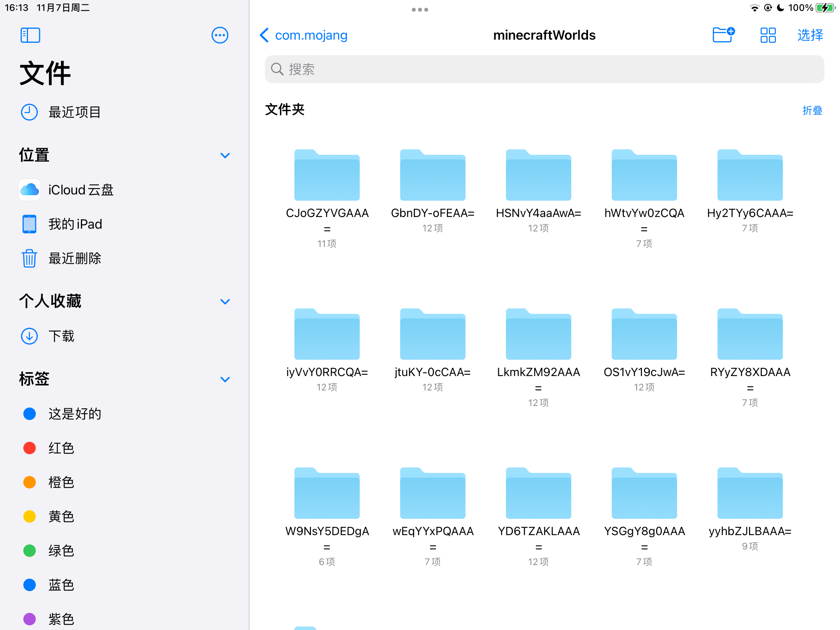Open 最近删除 in the sidebar
This screenshot has height=630, width=840.
pos(124,258)
